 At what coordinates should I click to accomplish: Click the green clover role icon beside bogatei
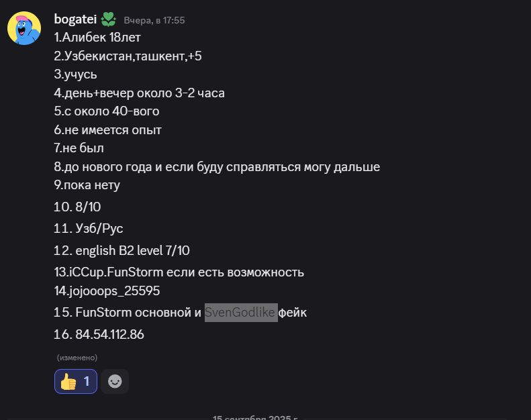(109, 19)
